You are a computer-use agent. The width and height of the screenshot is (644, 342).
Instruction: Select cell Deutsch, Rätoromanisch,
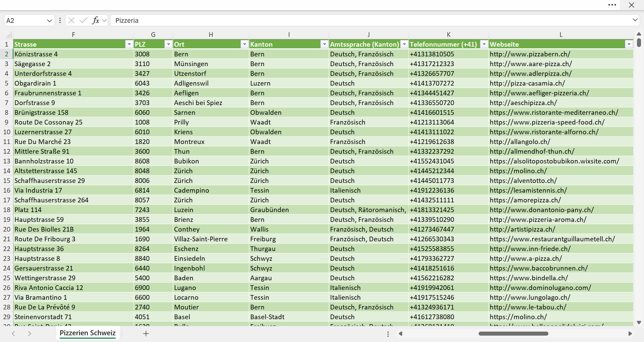point(369,210)
